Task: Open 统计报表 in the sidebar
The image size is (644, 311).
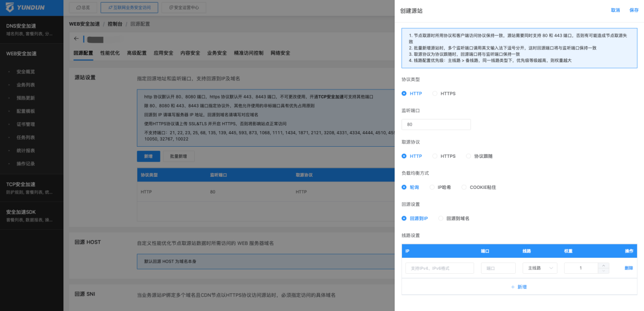Action: [26, 150]
